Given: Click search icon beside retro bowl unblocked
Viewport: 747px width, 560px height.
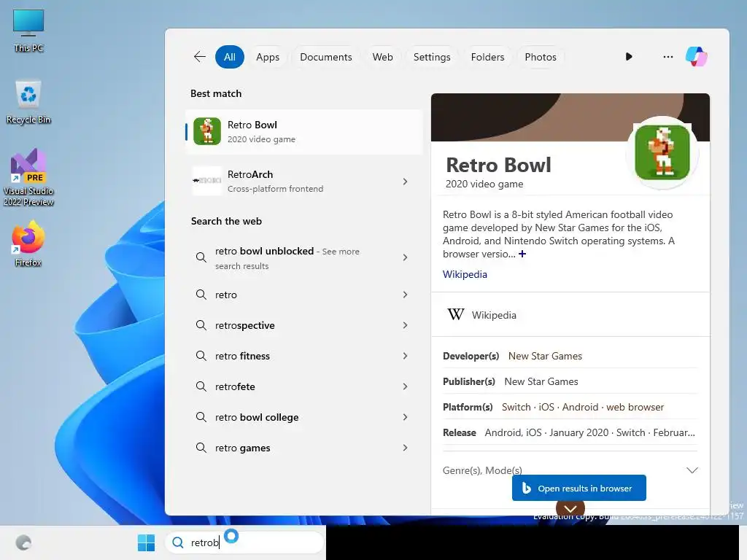Looking at the screenshot, I should coord(201,257).
